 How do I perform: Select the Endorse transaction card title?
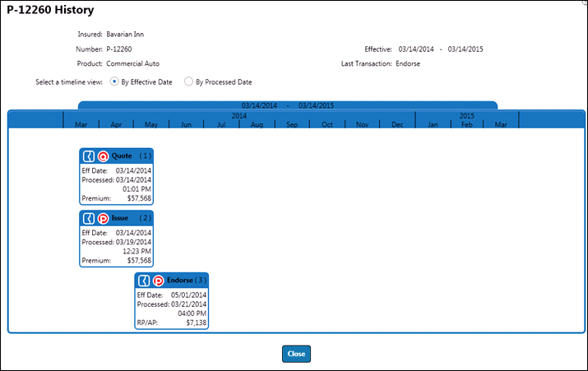(x=179, y=281)
